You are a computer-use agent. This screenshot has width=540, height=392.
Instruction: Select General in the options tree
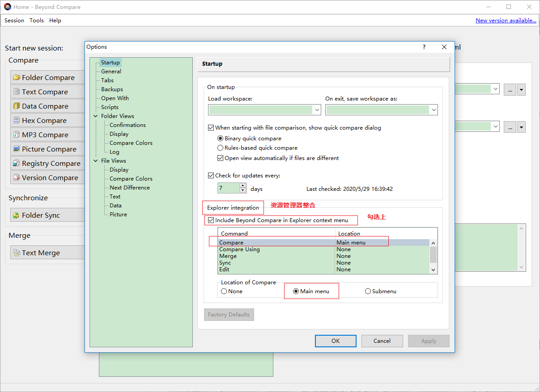111,72
